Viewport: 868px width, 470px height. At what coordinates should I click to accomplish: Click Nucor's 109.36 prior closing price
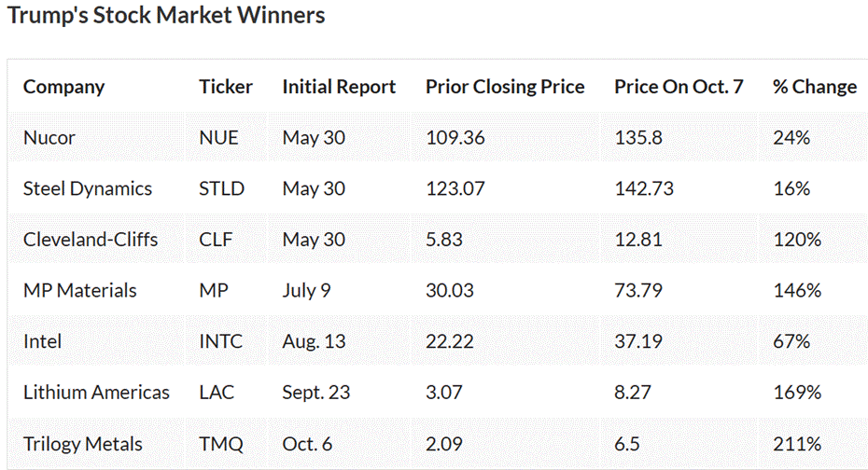(455, 138)
